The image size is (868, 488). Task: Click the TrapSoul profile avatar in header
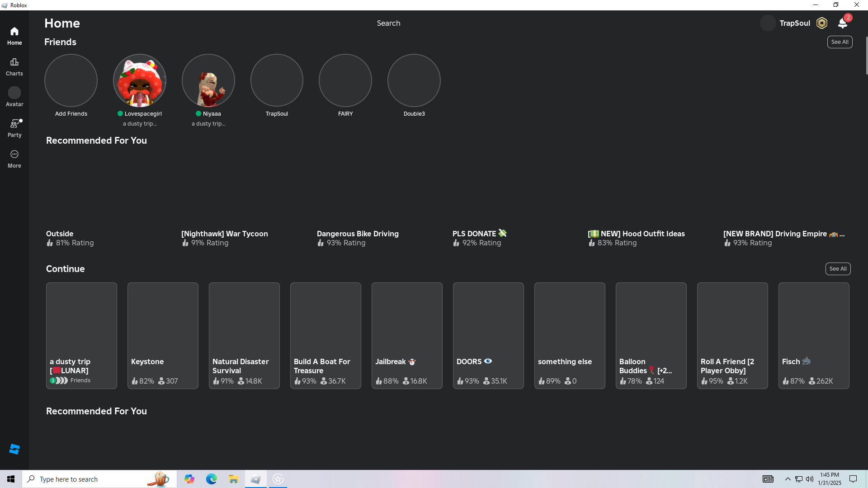(x=768, y=23)
